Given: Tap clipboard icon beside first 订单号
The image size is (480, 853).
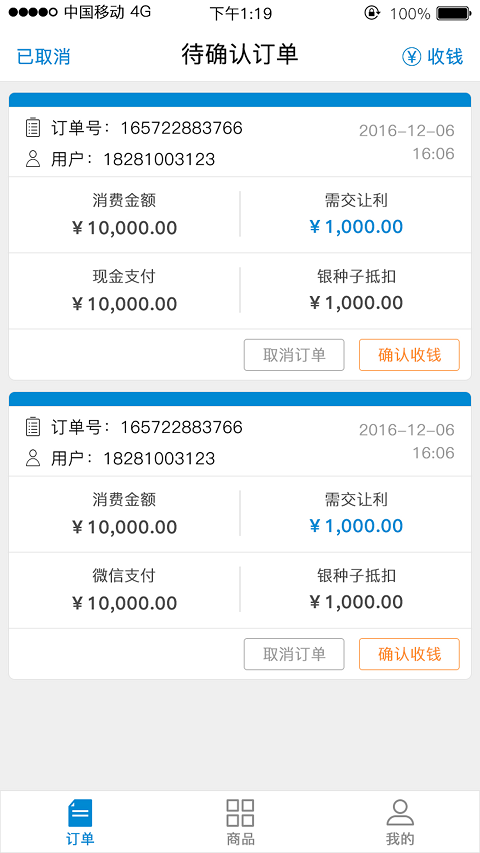Looking at the screenshot, I should click(x=33, y=127).
